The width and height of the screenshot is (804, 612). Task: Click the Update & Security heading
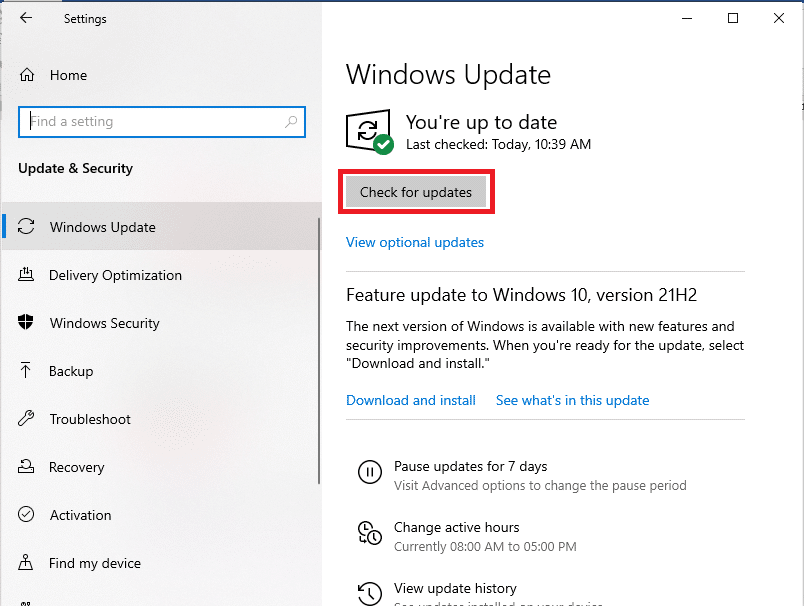pyautogui.click(x=75, y=169)
